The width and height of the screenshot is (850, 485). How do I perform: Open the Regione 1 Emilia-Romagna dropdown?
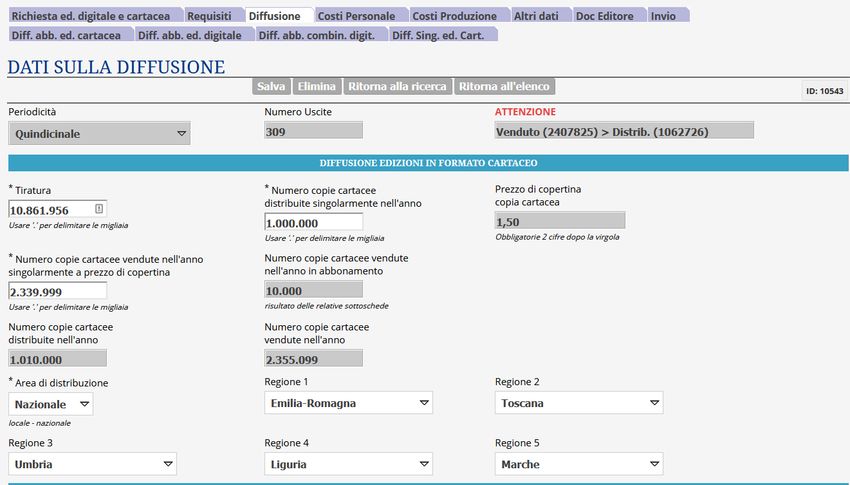(348, 403)
